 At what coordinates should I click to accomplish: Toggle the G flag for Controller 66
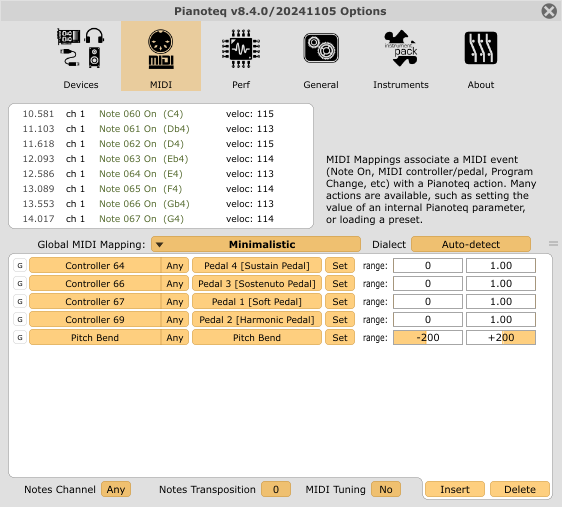pyautogui.click(x=20, y=283)
